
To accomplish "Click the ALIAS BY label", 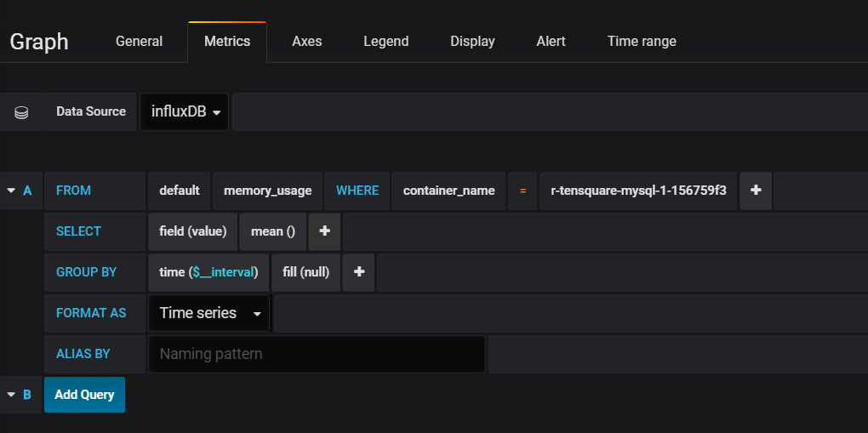I will tap(83, 354).
